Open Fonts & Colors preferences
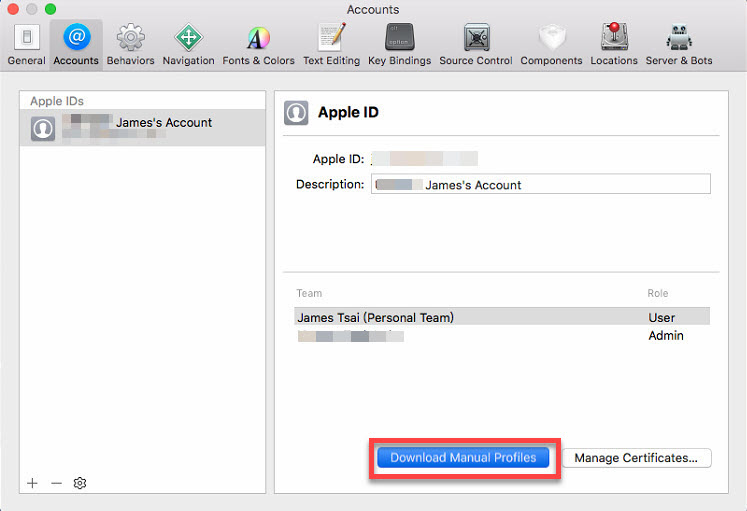Image resolution: width=747 pixels, height=511 pixels. tap(258, 45)
